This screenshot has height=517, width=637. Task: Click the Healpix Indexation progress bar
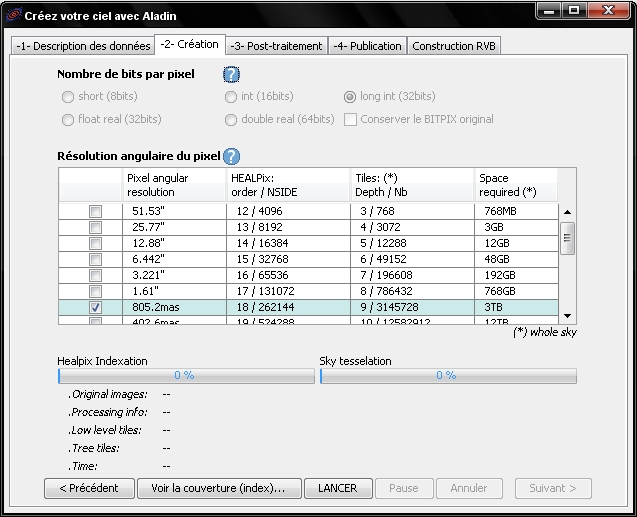tap(186, 376)
